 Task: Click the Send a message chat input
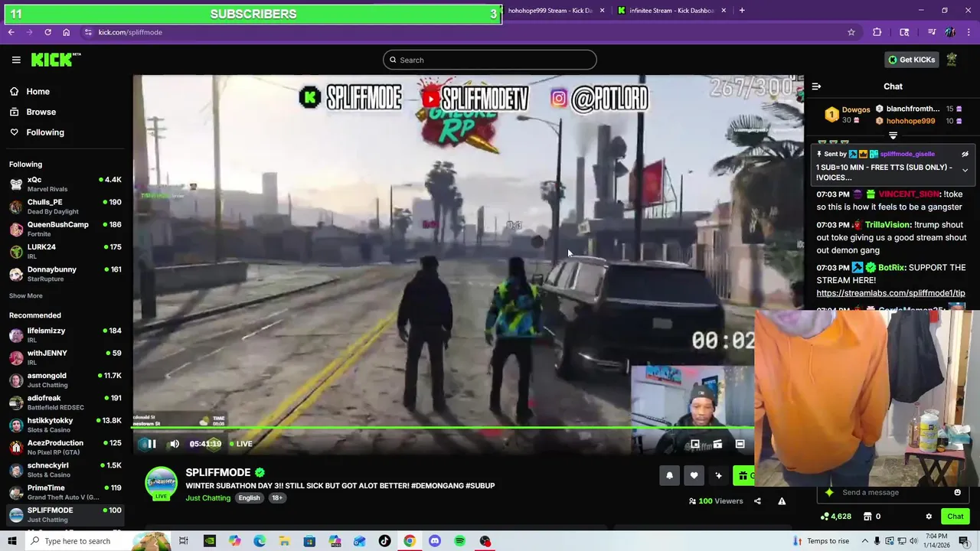894,493
